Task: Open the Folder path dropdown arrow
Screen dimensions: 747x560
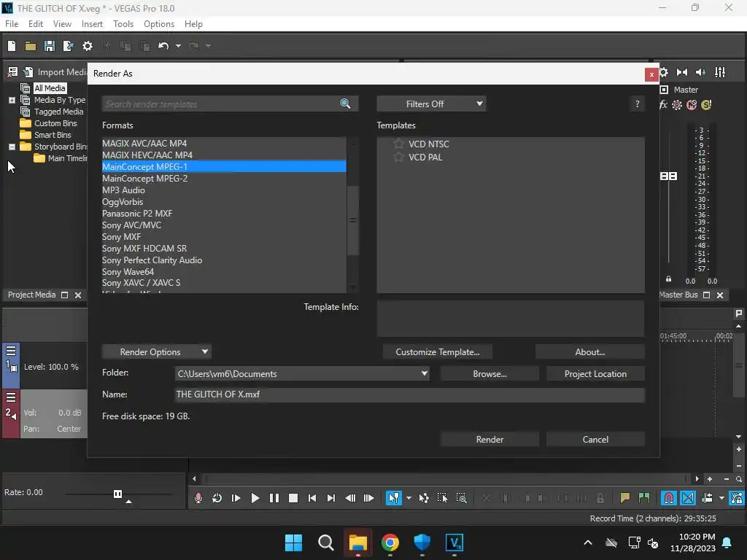Action: pyautogui.click(x=424, y=374)
